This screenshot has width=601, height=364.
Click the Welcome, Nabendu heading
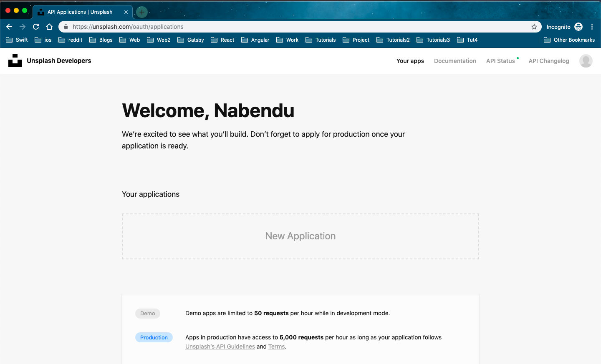[208, 110]
